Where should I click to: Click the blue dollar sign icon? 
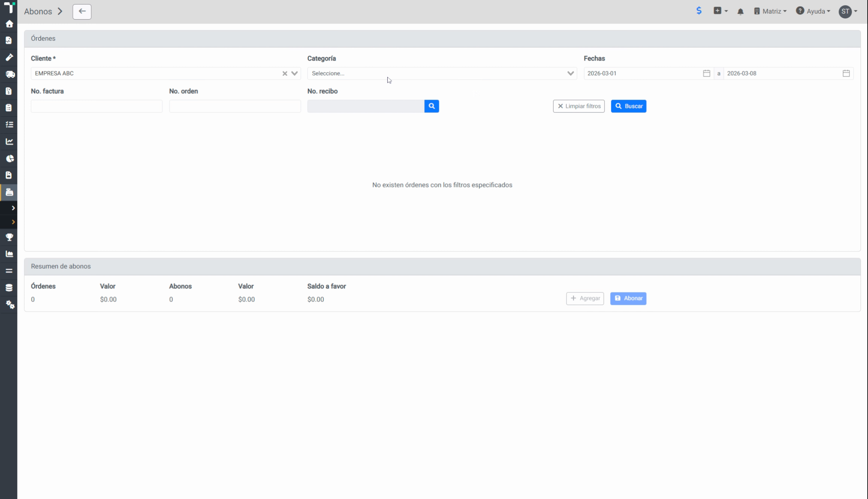[699, 11]
